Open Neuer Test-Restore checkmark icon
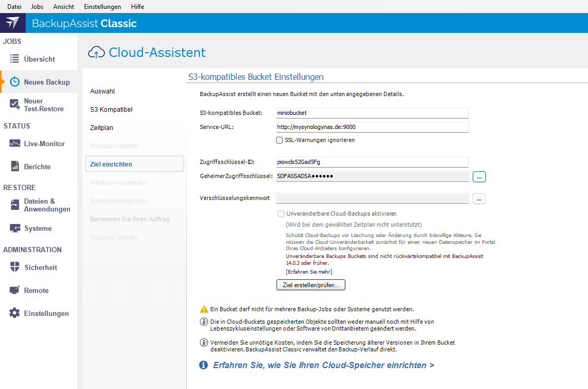588x389 pixels. [x=15, y=105]
